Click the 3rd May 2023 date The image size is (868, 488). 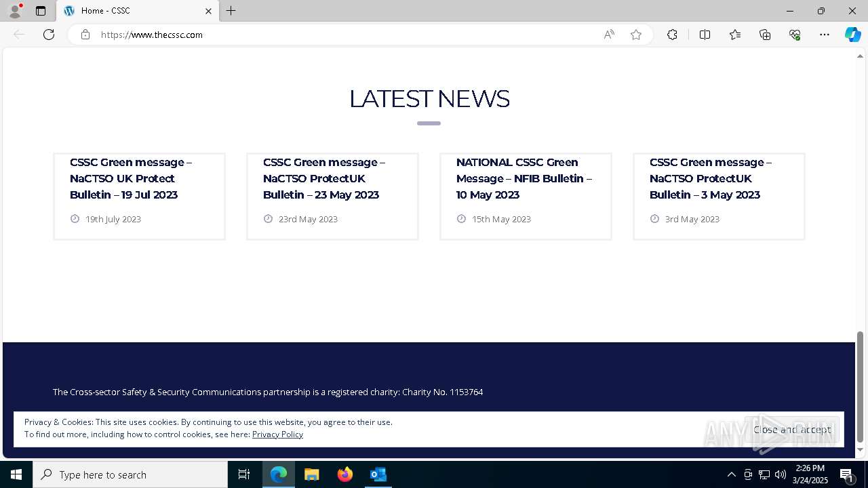(692, 219)
